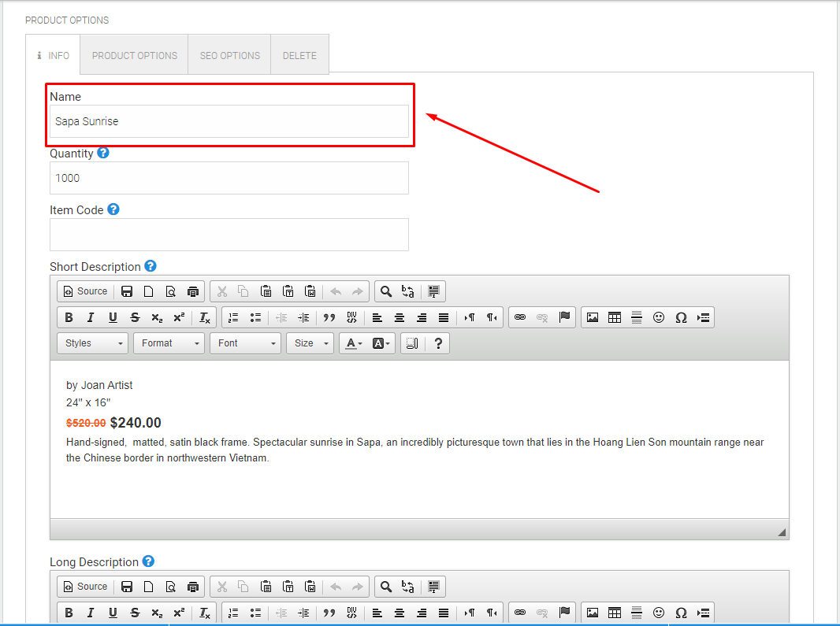Image resolution: width=840 pixels, height=626 pixels.
Task: Open Background Color picker in Short Description
Action: [x=381, y=343]
